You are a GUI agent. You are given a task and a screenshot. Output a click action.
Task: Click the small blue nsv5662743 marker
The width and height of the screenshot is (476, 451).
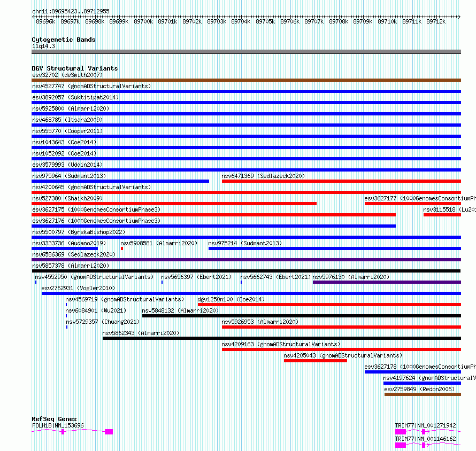click(x=241, y=282)
